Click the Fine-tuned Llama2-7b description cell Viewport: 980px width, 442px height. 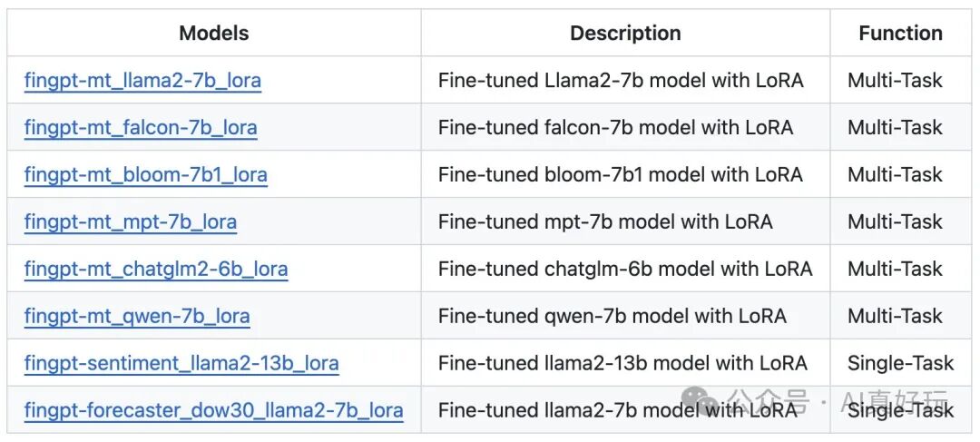pos(621,81)
